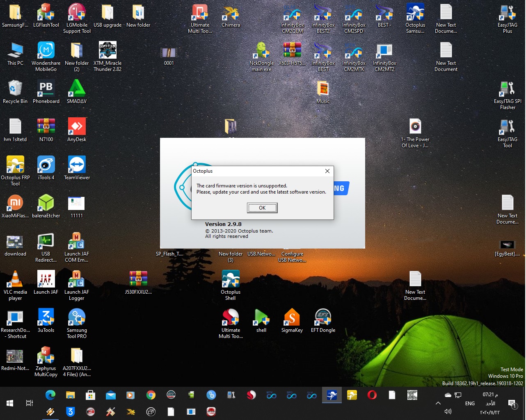Select the USB upgrade folder
The image size is (526, 420).
[x=107, y=16]
